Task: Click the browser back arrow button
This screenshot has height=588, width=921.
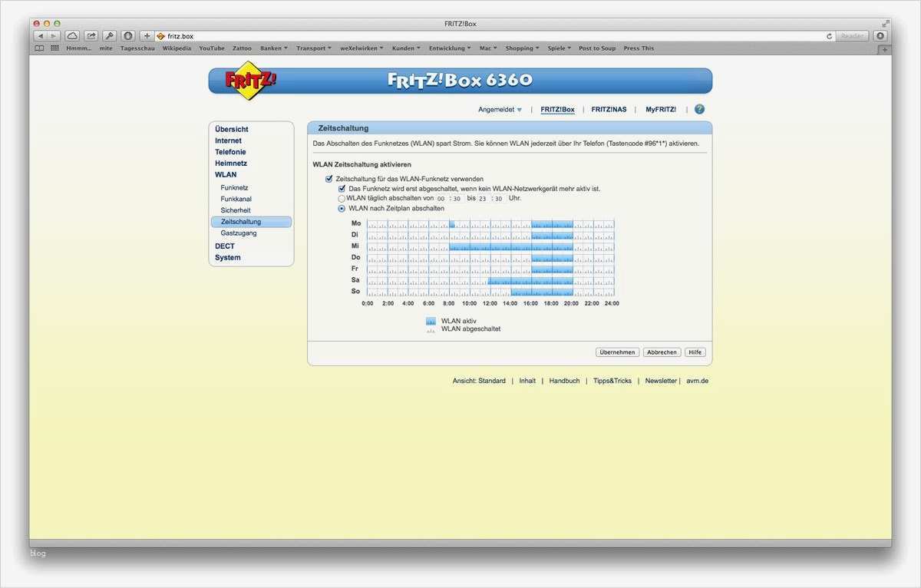Action: (41, 36)
